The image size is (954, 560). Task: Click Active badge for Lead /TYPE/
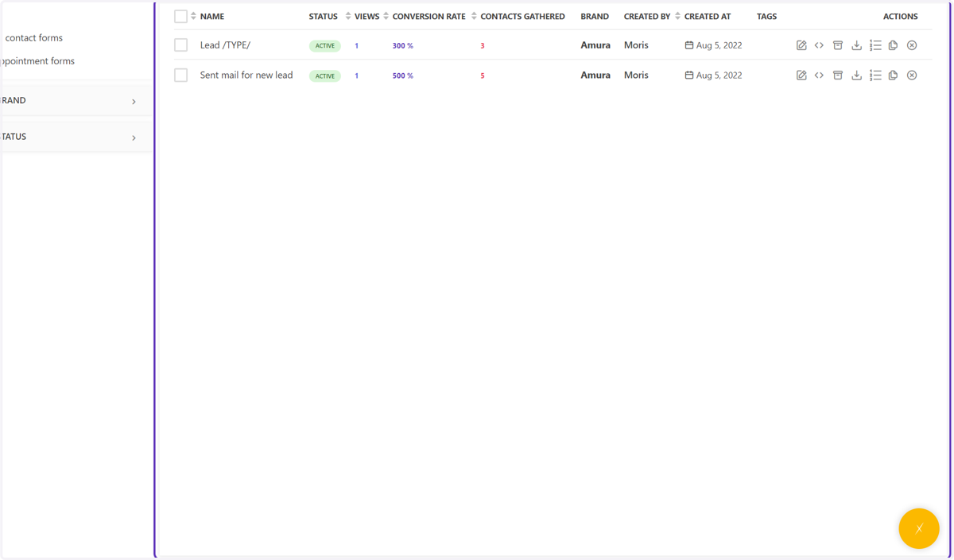coord(325,46)
